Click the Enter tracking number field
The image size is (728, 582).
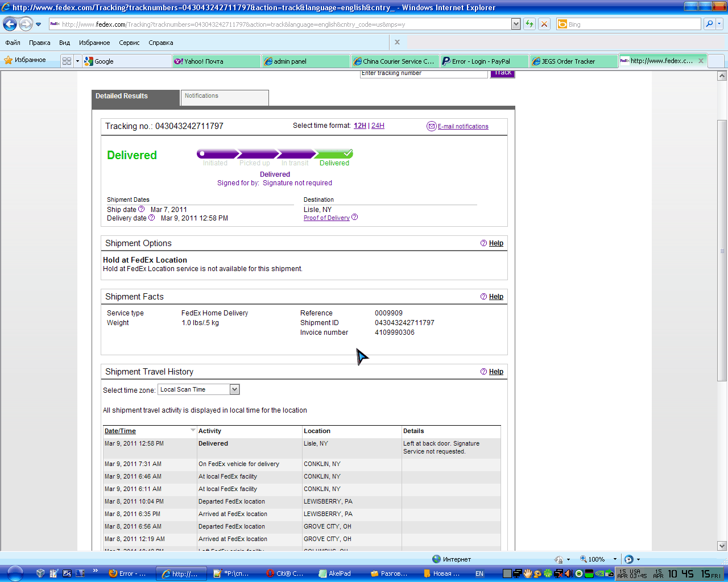[x=424, y=73]
